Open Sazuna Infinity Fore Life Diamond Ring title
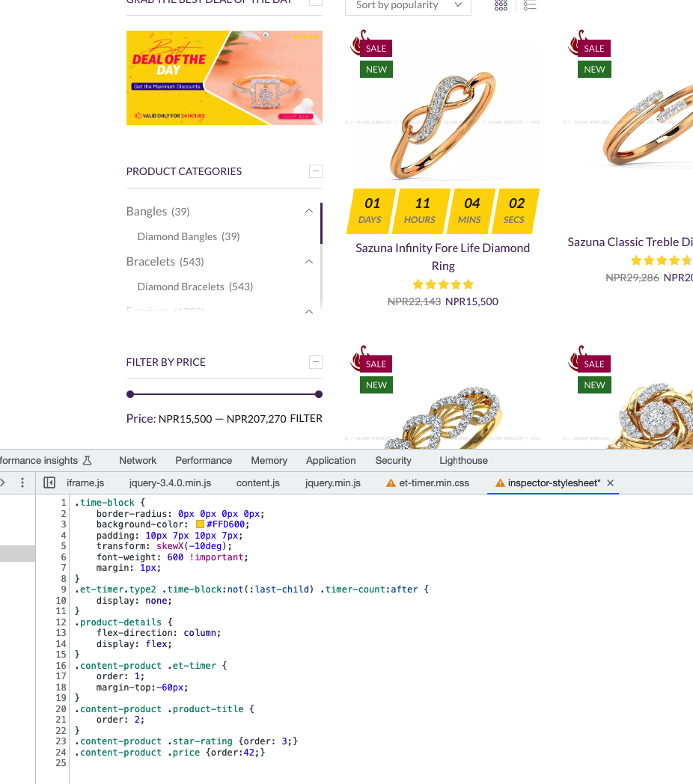693x784 pixels. (443, 257)
